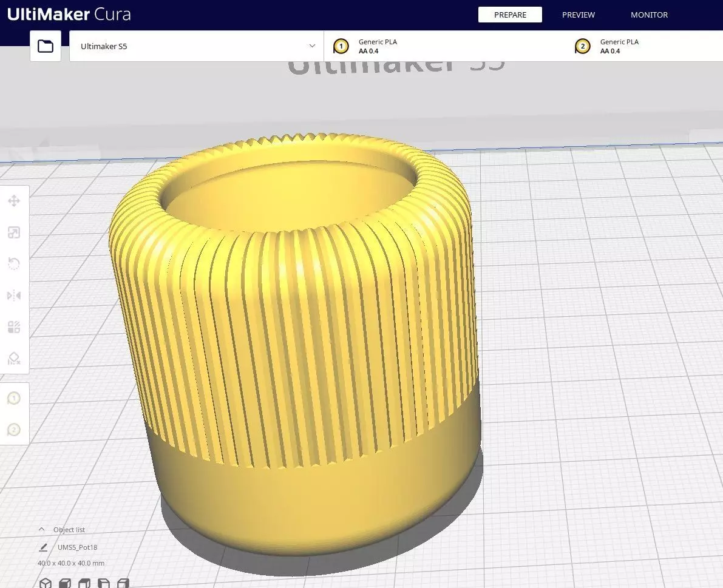Click the 40.0 x 40.0 x 40.0 mm dimensions
Viewport: 723px width, 588px height.
pos(71,563)
